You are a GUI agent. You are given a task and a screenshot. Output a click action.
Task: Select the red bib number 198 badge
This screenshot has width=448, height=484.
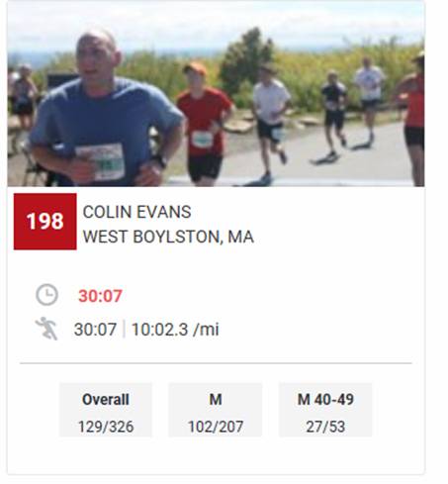click(45, 222)
